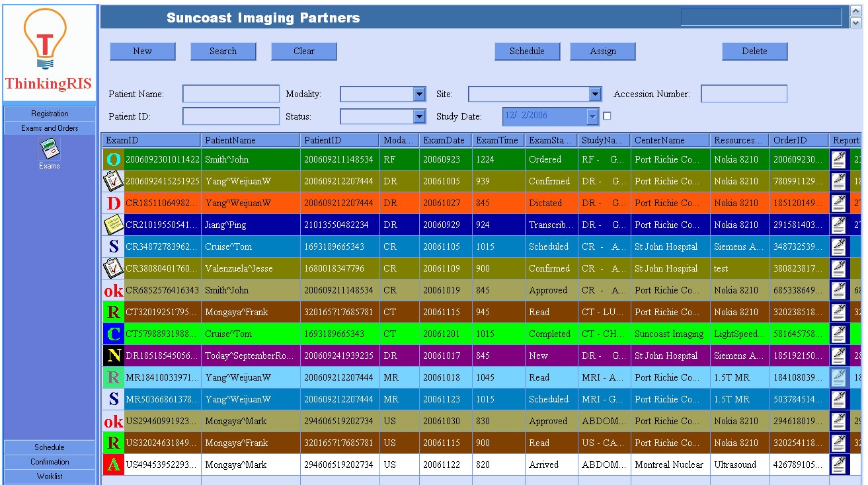Click the Assign button
The image size is (868, 485).
click(602, 52)
